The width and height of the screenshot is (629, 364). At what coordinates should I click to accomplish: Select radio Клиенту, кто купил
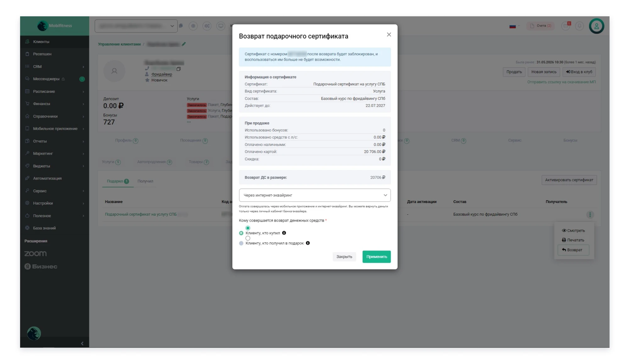pyautogui.click(x=241, y=233)
